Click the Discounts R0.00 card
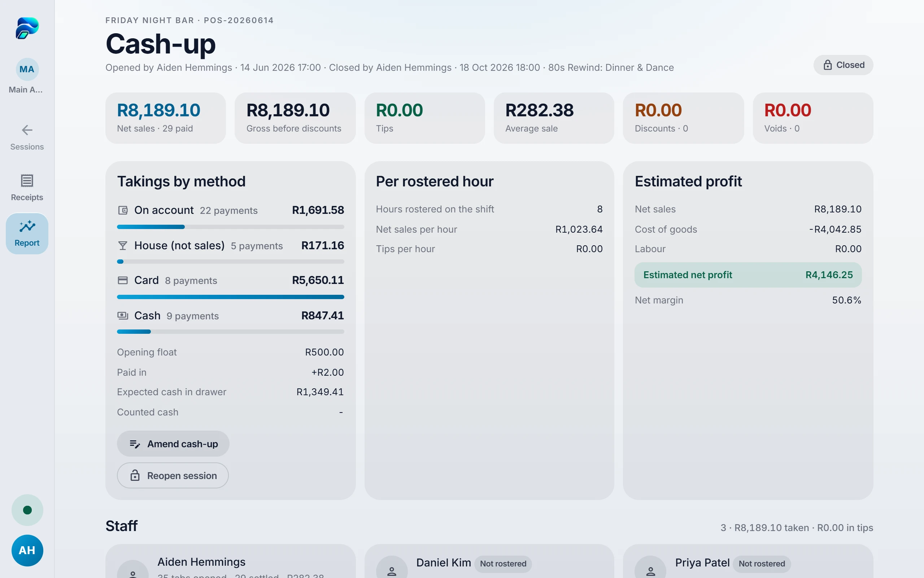 click(x=684, y=118)
